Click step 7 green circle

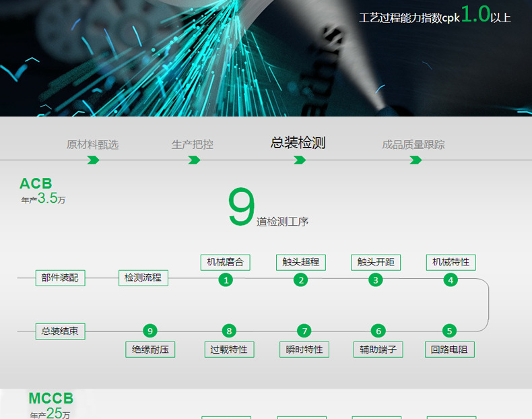pyautogui.click(x=304, y=331)
